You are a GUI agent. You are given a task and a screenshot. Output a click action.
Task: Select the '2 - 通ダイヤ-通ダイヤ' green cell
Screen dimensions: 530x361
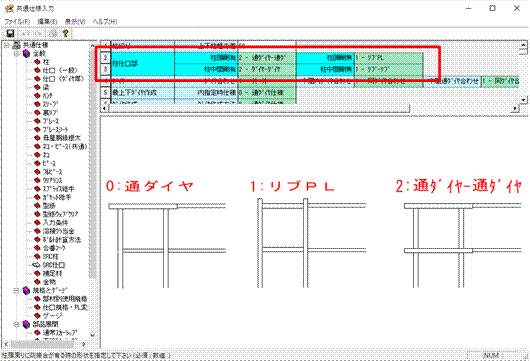(267, 58)
